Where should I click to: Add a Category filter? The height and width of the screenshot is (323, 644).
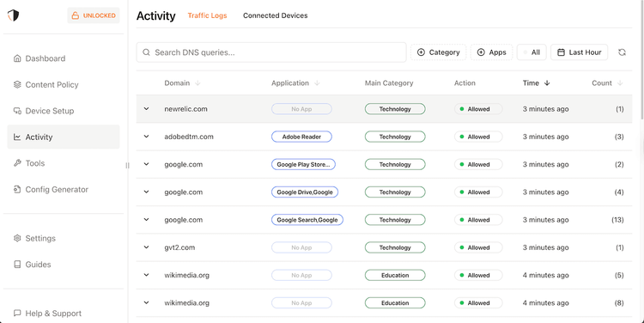point(438,52)
